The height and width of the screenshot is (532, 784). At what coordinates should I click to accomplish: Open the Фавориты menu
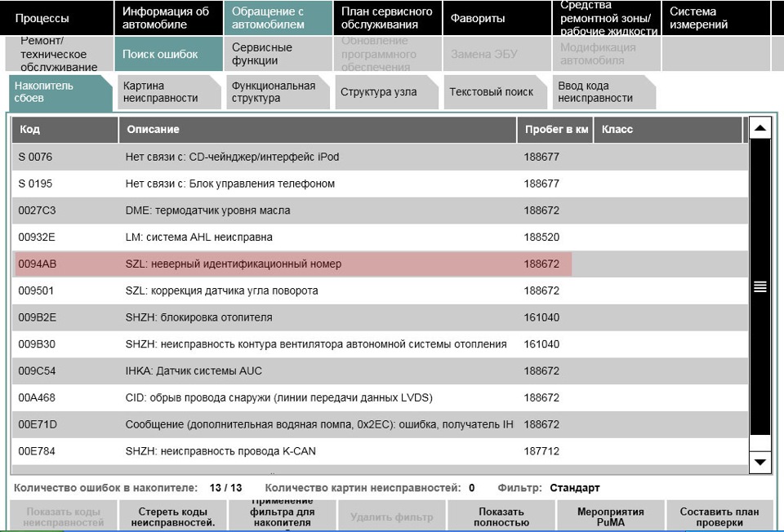497,18
